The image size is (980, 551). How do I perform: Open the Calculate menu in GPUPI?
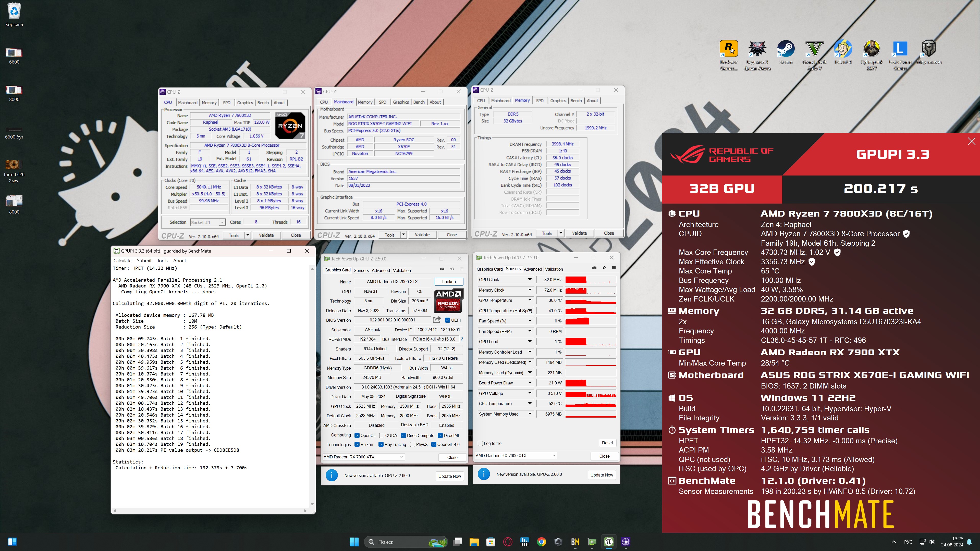coord(122,260)
